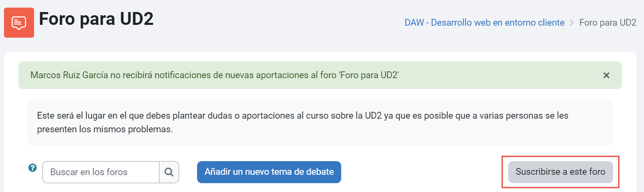644x192 pixels.
Task: Click the speech bubble icon beside the title
Action: [19, 23]
